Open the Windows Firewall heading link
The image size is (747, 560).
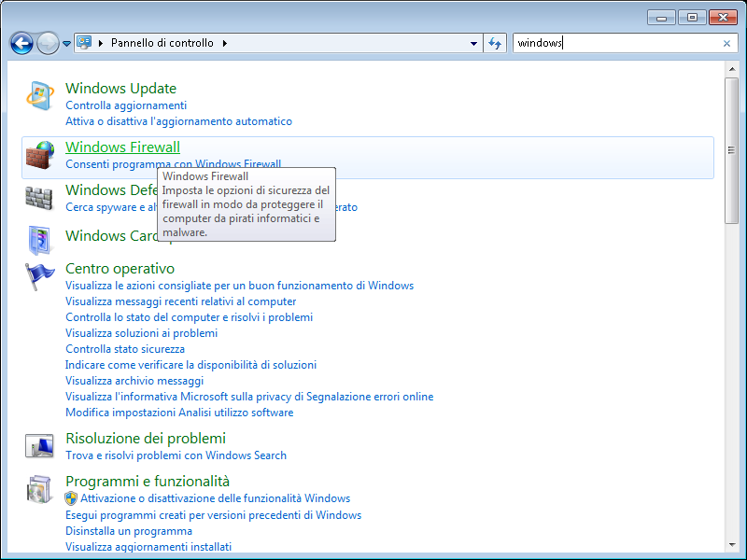click(123, 147)
